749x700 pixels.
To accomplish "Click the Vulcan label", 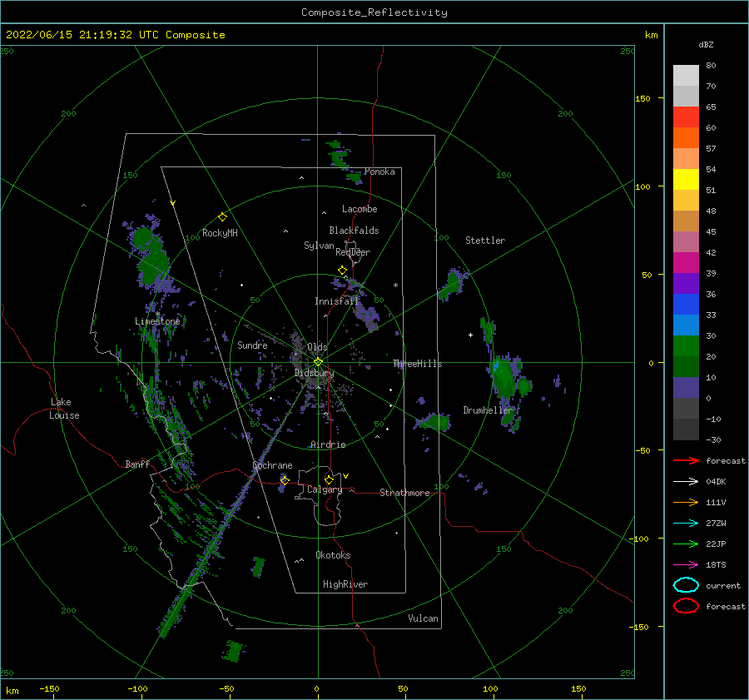I will tap(423, 618).
